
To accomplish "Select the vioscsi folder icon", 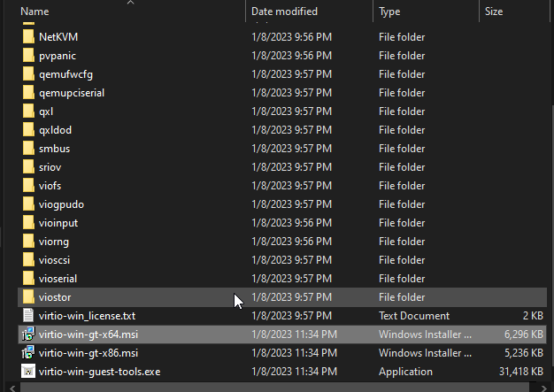I will (28, 260).
